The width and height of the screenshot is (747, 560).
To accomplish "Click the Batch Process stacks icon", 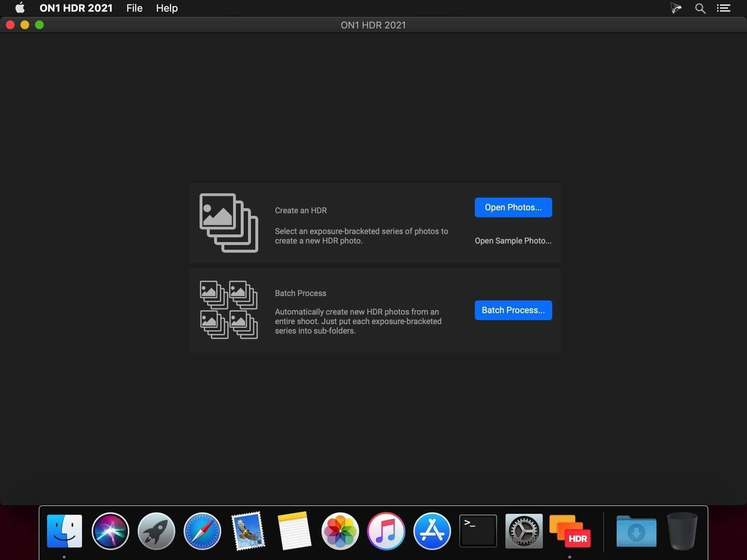I will (x=229, y=310).
